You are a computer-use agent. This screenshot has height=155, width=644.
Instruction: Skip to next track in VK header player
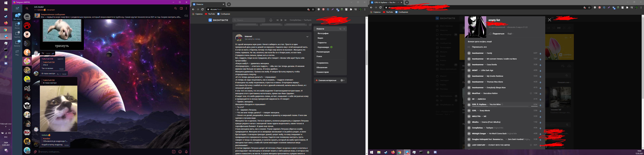pos(286,20)
